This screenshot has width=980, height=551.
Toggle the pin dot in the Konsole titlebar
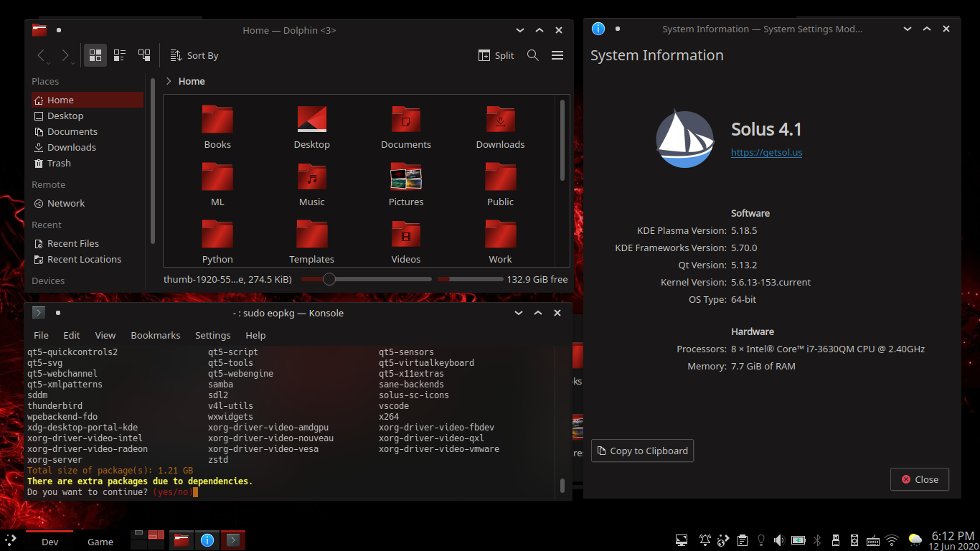[x=58, y=313]
